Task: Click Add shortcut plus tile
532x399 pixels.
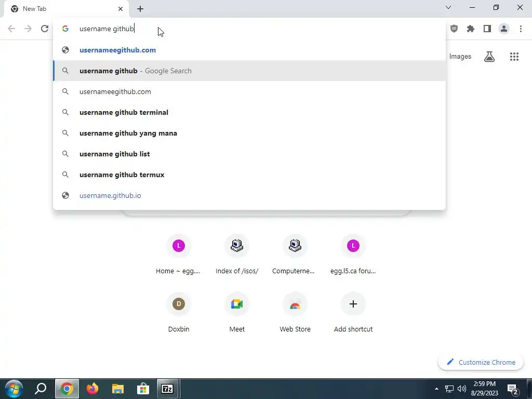Action: click(353, 312)
